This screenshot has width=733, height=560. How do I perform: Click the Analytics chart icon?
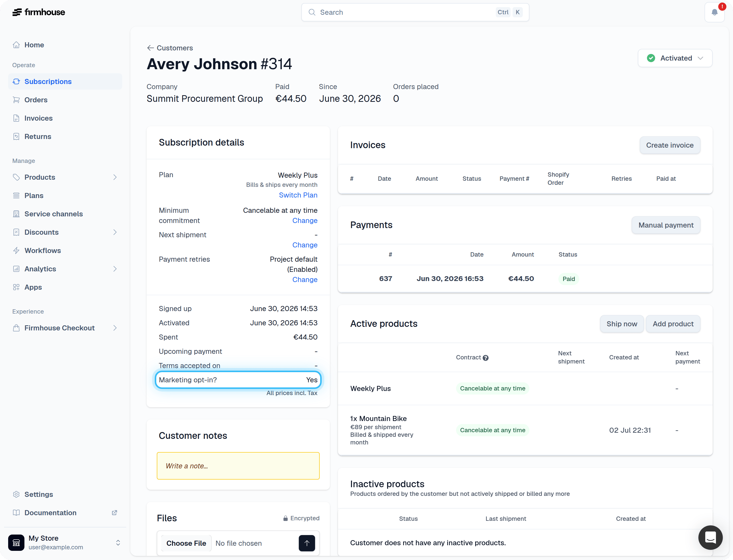[16, 269]
